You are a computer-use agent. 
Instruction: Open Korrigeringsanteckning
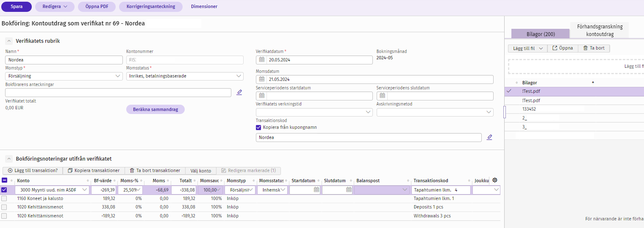[151, 6]
